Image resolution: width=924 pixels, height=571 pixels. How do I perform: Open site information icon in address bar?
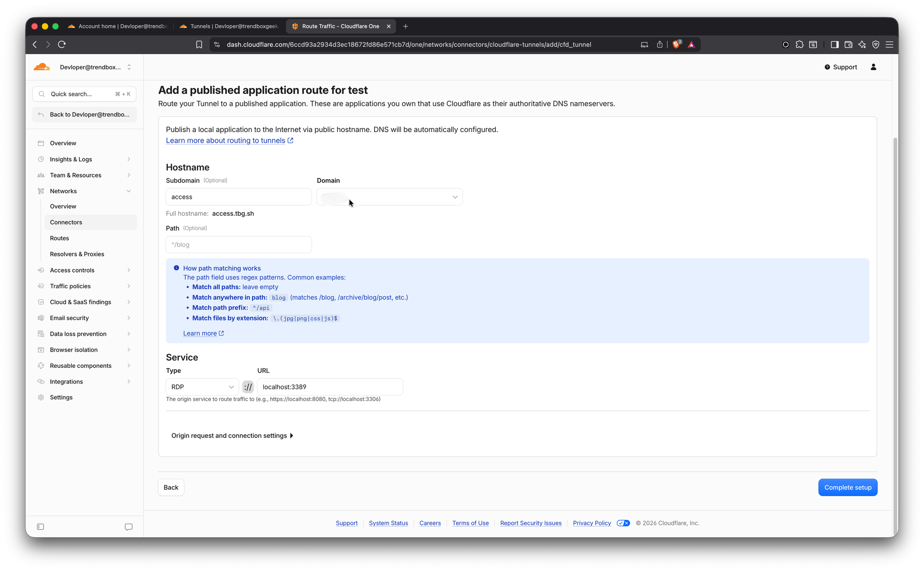(217, 44)
